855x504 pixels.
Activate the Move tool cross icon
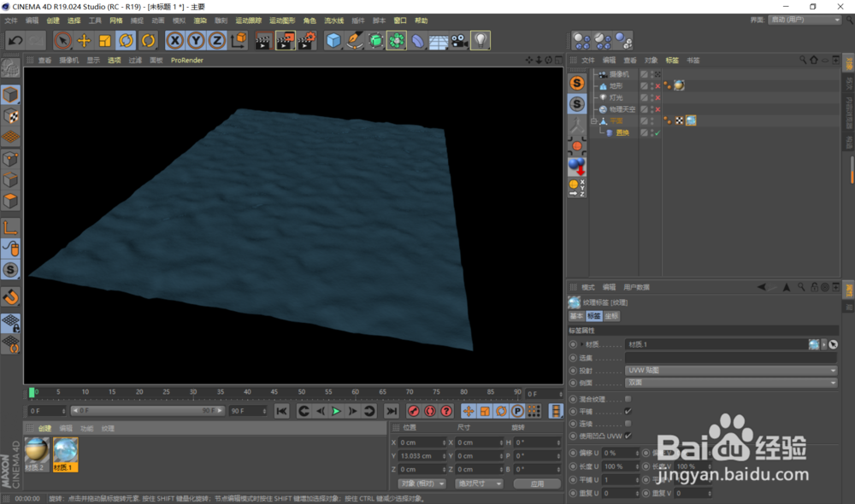click(x=84, y=40)
